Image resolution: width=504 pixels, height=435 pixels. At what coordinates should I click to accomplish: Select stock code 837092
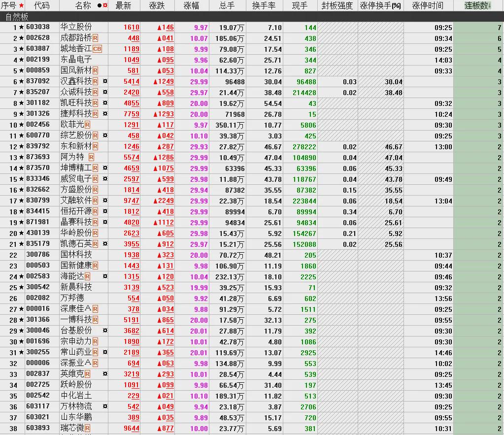click(38, 81)
